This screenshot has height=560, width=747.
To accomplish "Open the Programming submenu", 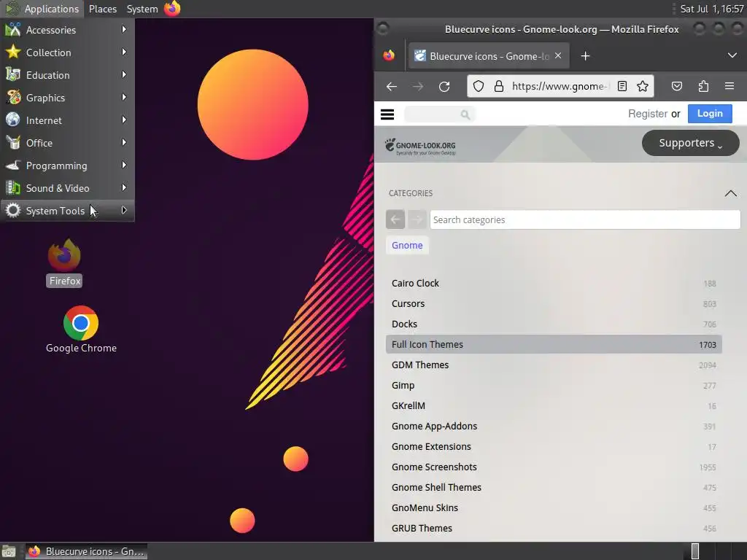I will coord(67,166).
